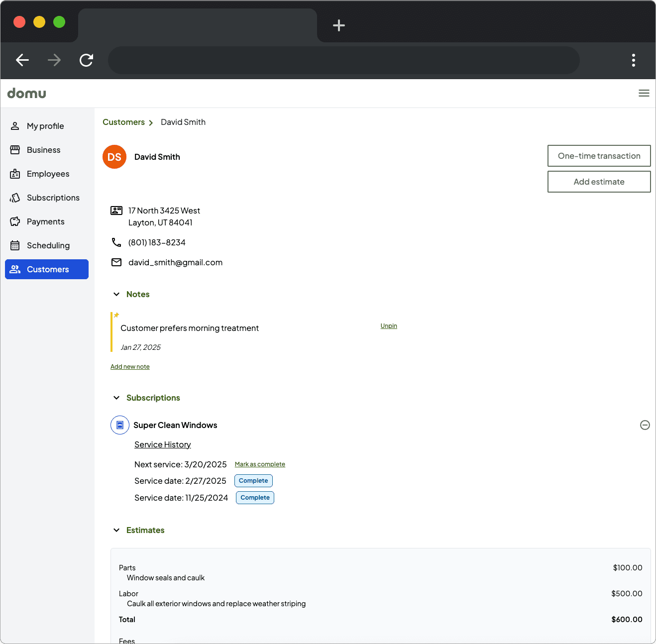Screen dimensions: 656x644
Task: Click the Layton, UT 84041 address line
Action: [160, 222]
